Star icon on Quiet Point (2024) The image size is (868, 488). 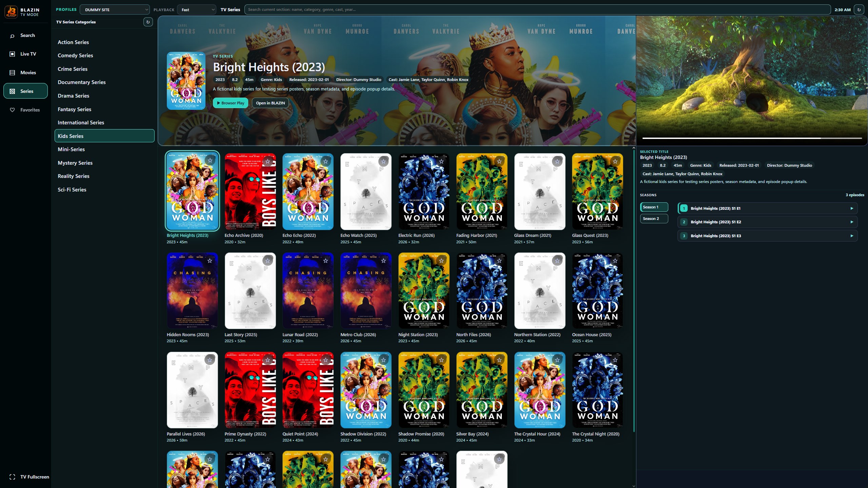tap(325, 360)
